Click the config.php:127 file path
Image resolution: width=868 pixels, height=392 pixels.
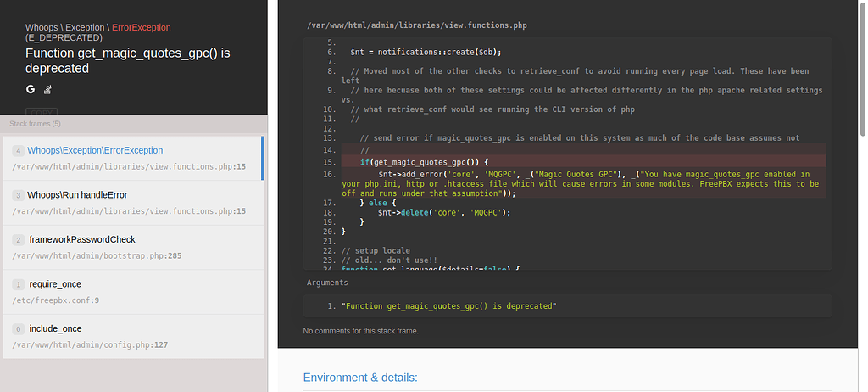90,344
